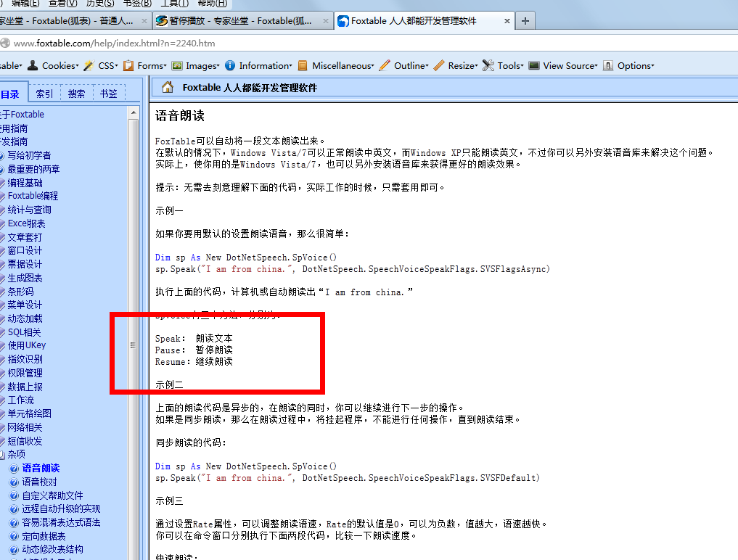Select 编程基础 in the contents tree

[25, 183]
